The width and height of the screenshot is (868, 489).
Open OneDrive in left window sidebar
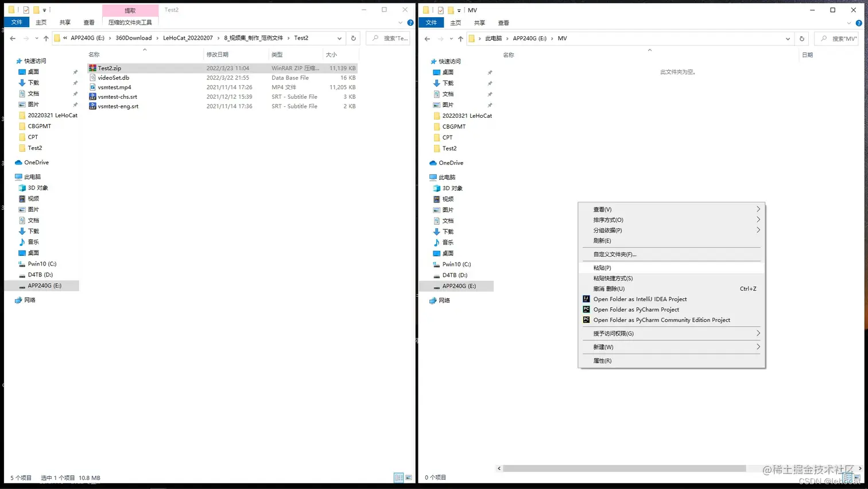[x=36, y=163]
